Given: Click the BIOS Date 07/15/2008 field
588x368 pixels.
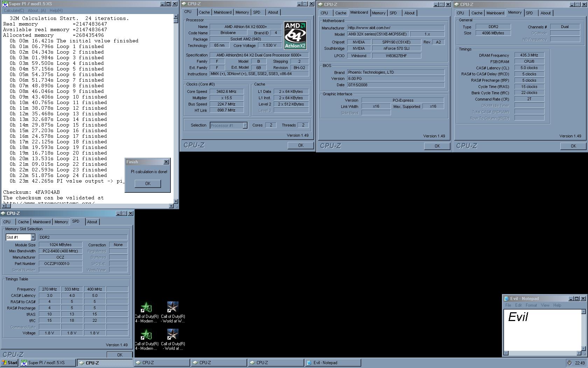Looking at the screenshot, I should 396,85.
